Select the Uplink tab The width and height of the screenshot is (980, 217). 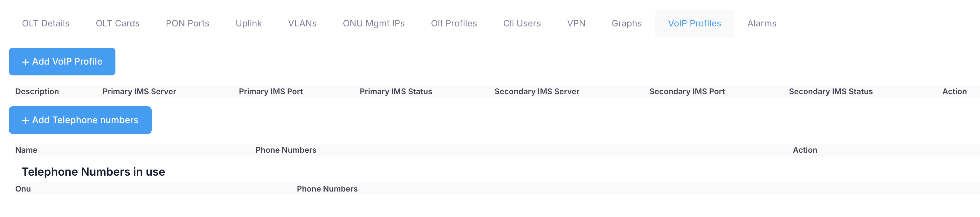(248, 24)
